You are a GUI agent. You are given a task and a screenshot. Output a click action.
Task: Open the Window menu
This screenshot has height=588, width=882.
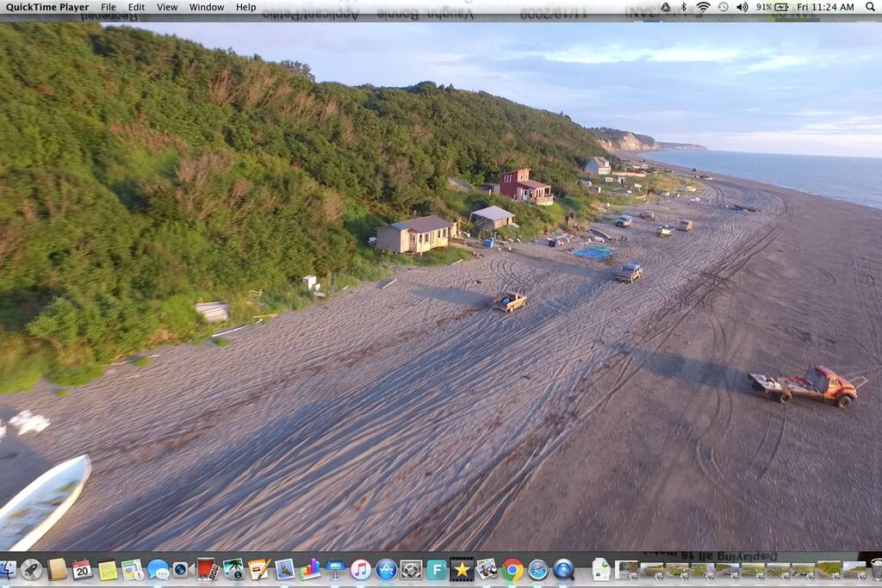click(207, 7)
